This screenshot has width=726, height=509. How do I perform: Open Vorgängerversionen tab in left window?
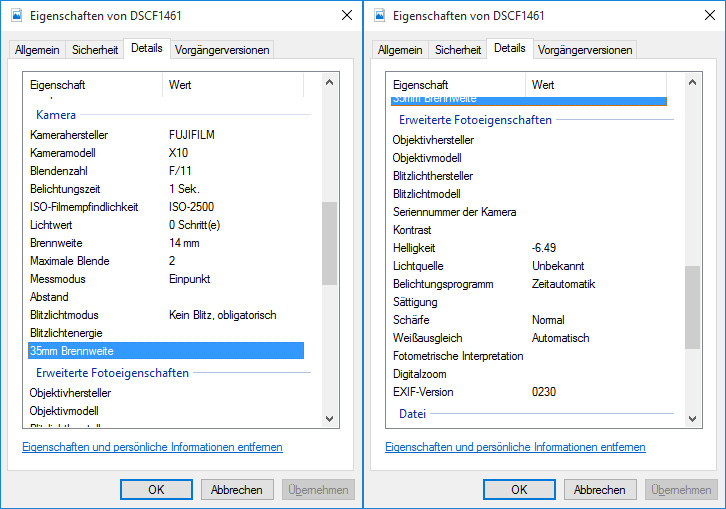(x=222, y=50)
